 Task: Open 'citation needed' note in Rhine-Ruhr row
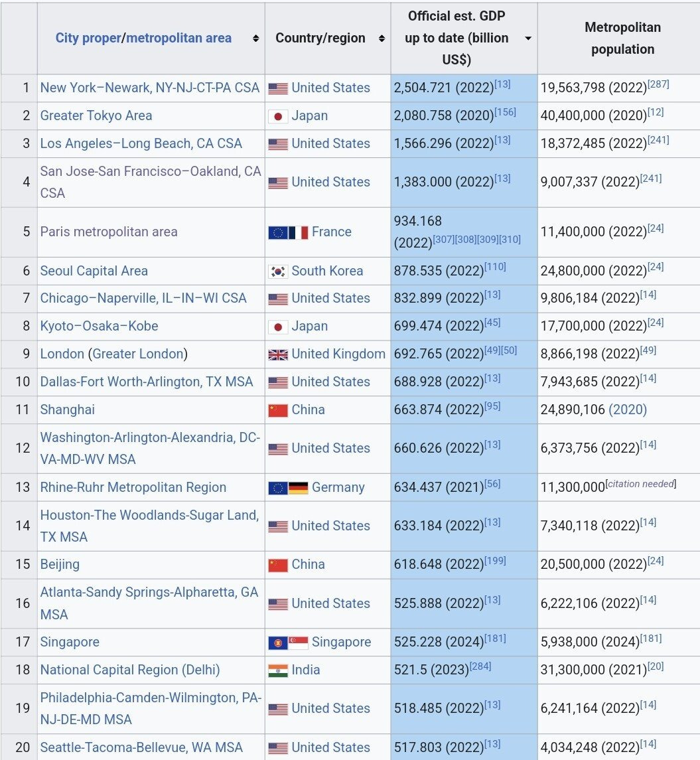[641, 484]
